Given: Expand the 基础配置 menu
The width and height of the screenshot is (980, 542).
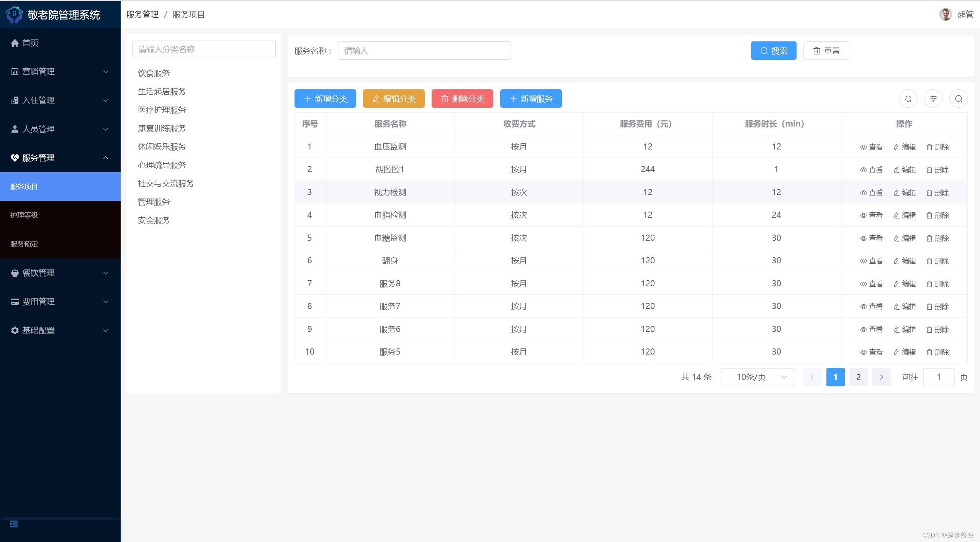Looking at the screenshot, I should [60, 330].
